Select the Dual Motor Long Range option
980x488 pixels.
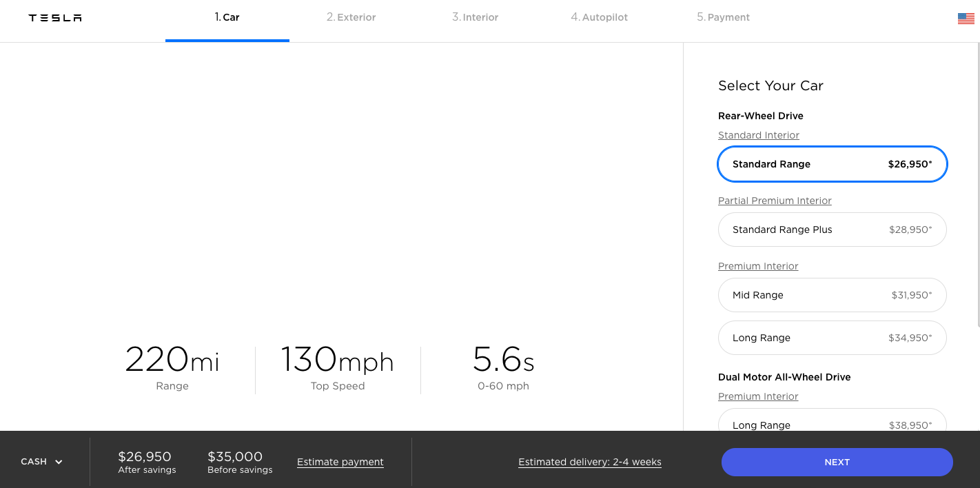point(833,420)
